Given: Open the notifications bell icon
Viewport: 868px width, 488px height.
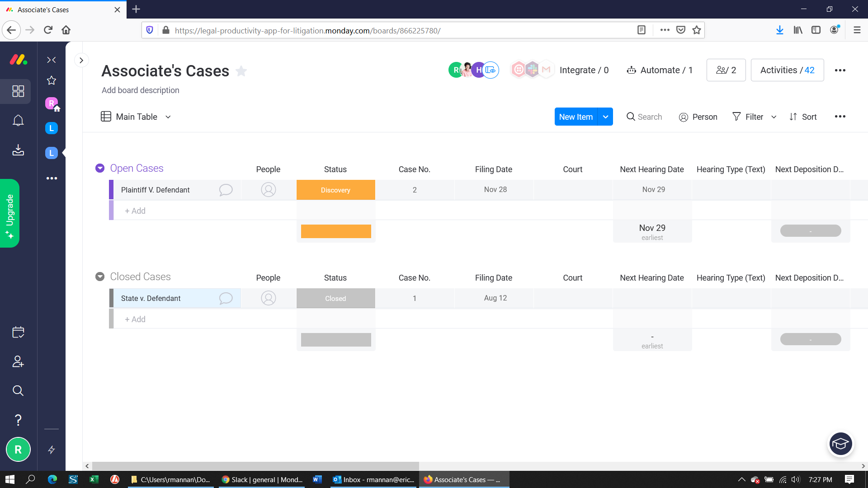Looking at the screenshot, I should [x=18, y=121].
